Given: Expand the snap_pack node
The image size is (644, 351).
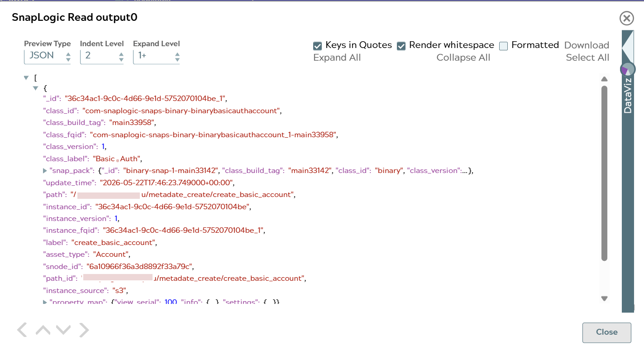Looking at the screenshot, I should coord(45,171).
